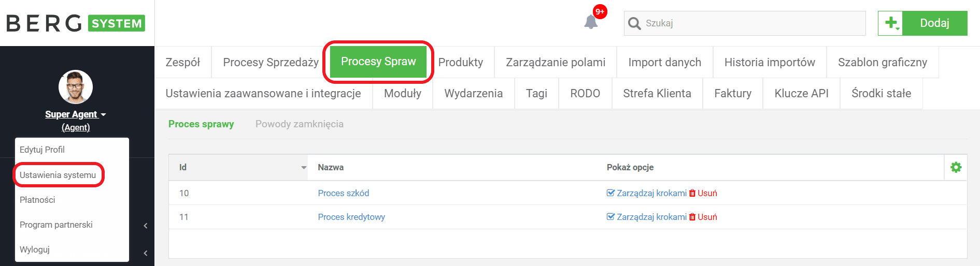Viewport: 980px width, 266px height.
Task: Click the Berg System logo
Action: tap(76, 23)
